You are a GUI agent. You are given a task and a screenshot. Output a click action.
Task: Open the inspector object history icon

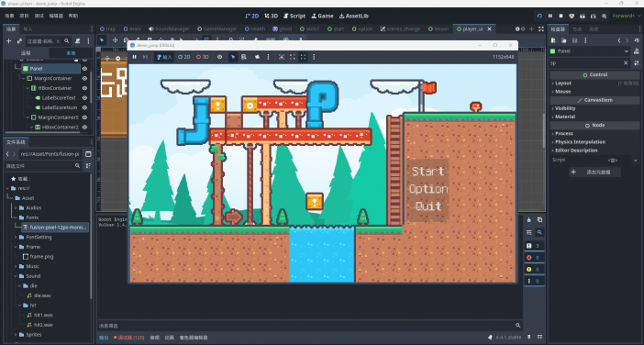point(637,40)
